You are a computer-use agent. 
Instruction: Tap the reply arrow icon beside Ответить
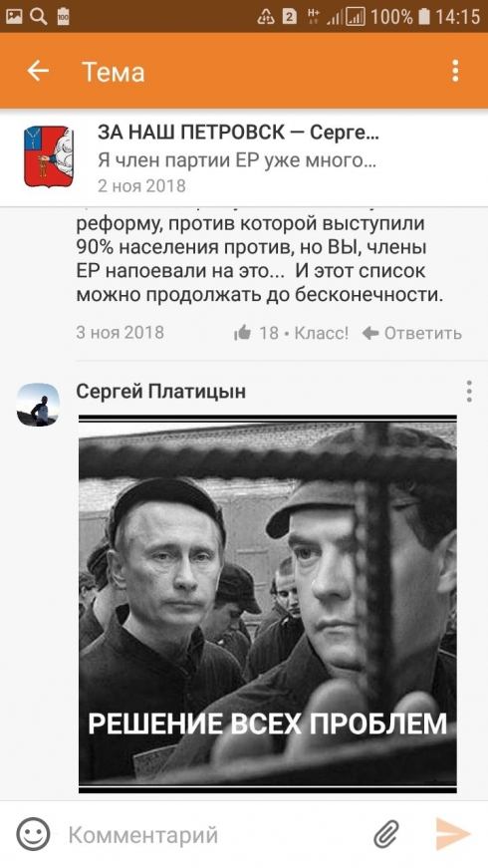370,333
